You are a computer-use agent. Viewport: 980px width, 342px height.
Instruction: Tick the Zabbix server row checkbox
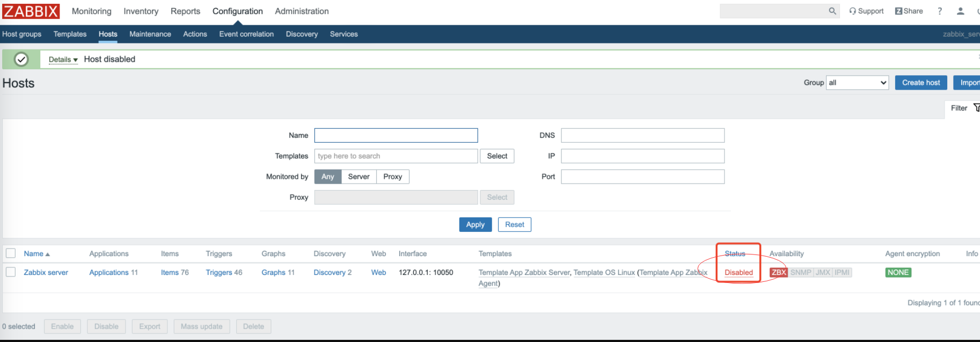point(11,272)
